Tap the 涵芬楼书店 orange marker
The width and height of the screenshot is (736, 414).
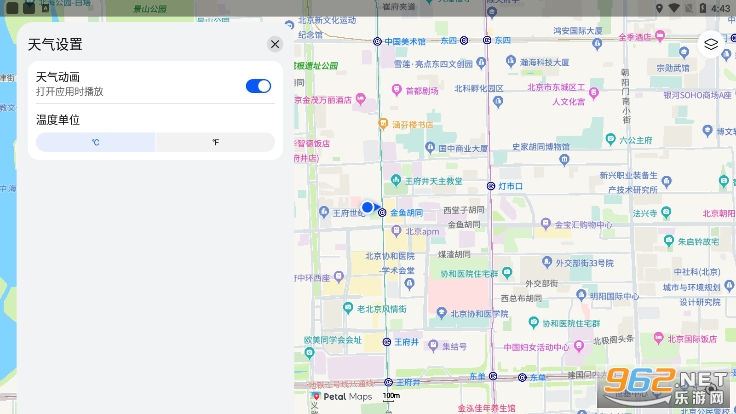click(383, 123)
